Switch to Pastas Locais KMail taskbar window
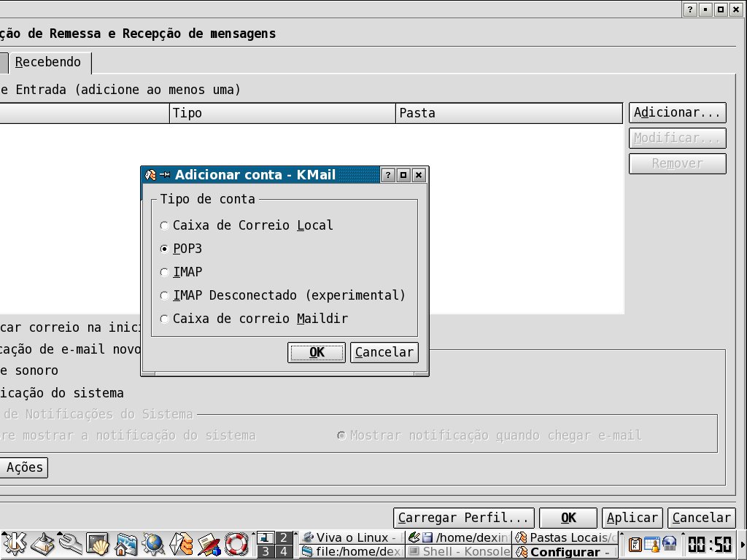Image resolution: width=747 pixels, height=560 pixels. pyautogui.click(x=565, y=537)
